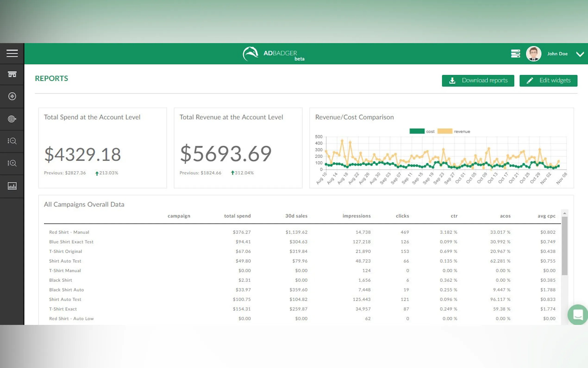This screenshot has height=368, width=588.
Task: Click the list search minus icon
Action: (12, 141)
